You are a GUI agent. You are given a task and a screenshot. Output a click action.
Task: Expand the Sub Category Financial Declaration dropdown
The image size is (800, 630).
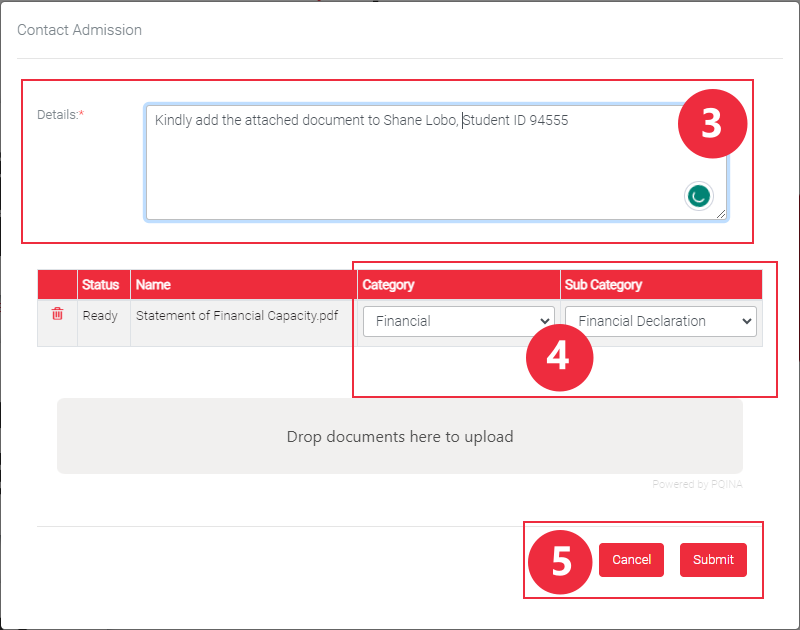point(661,321)
